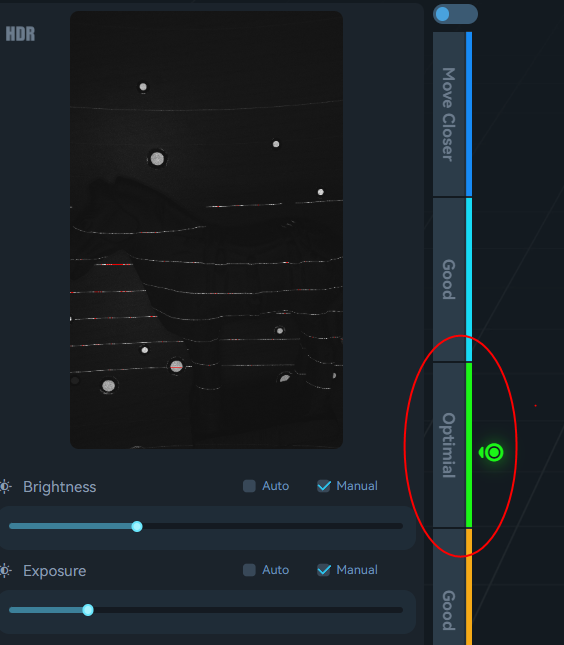564x645 pixels.
Task: Select the Optimal distance segment
Action: pyautogui.click(x=449, y=445)
